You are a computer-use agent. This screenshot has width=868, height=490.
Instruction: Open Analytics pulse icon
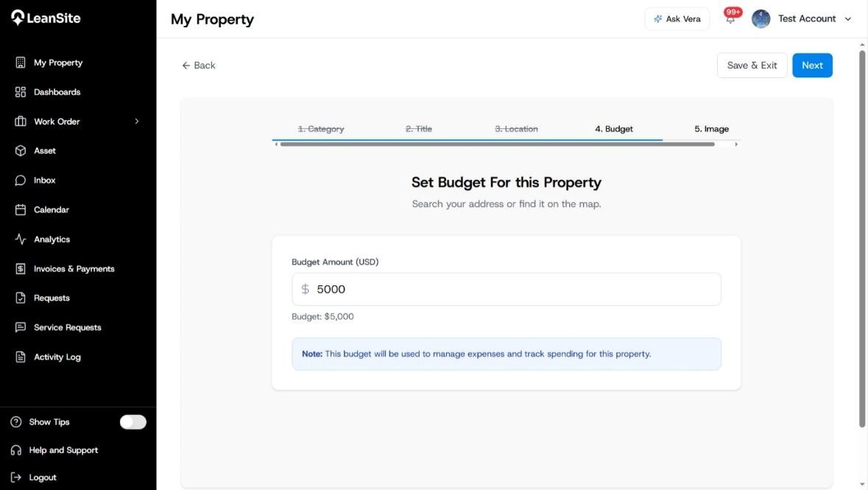pyautogui.click(x=21, y=239)
